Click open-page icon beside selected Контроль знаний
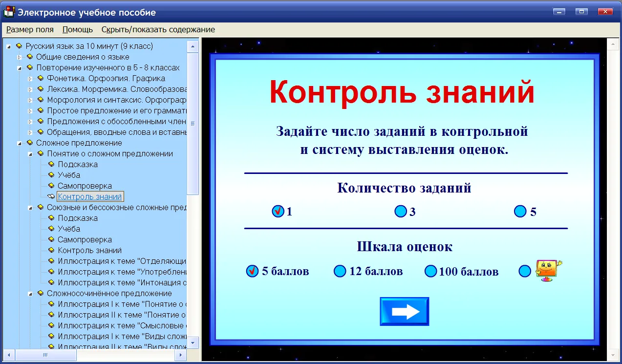Screen dimensions: 622x364 point(51,196)
